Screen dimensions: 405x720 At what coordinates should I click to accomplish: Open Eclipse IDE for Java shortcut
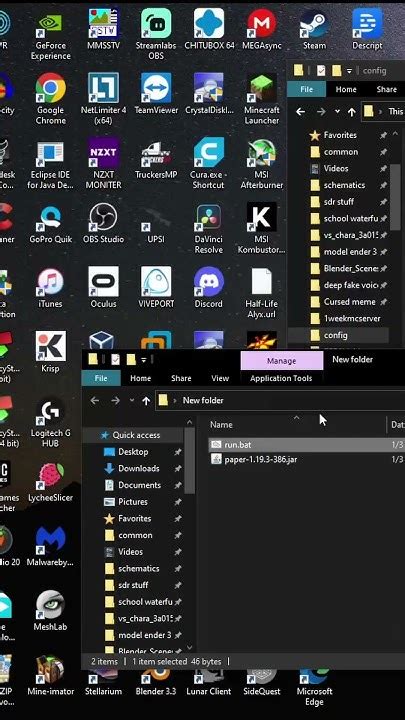[x=51, y=164]
